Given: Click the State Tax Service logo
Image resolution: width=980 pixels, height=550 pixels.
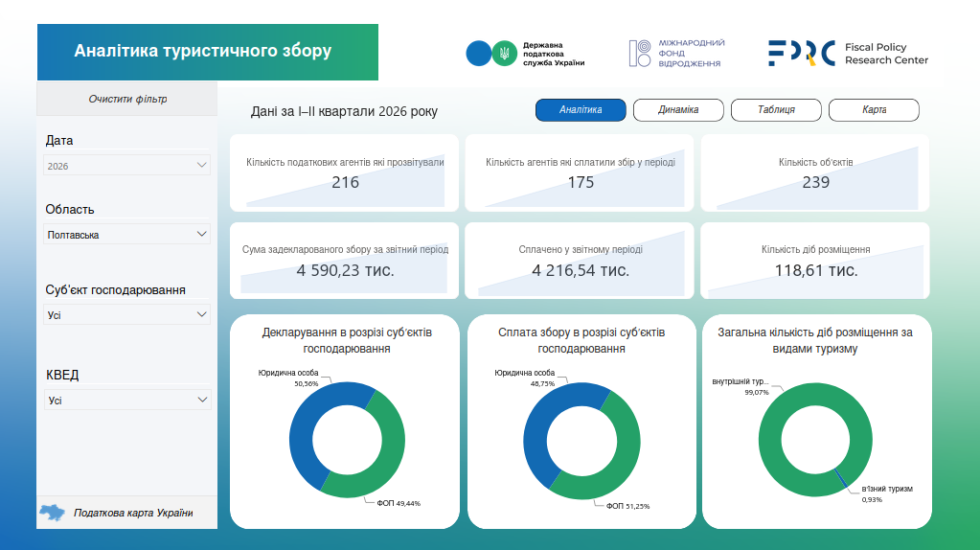Looking at the screenshot, I should [525, 54].
